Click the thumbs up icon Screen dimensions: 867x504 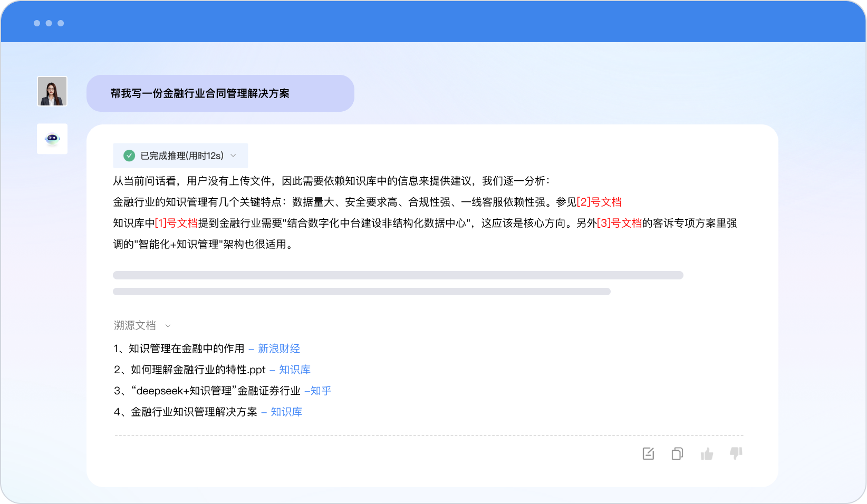[707, 453]
